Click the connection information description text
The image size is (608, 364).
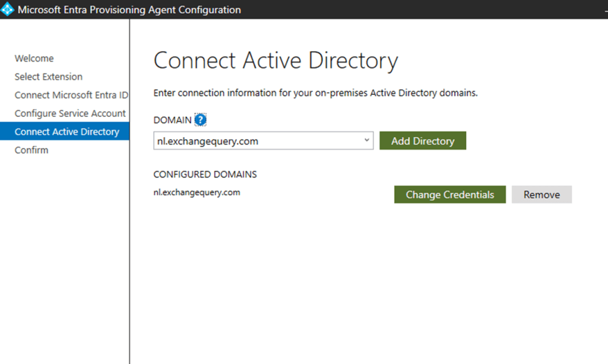tap(315, 93)
